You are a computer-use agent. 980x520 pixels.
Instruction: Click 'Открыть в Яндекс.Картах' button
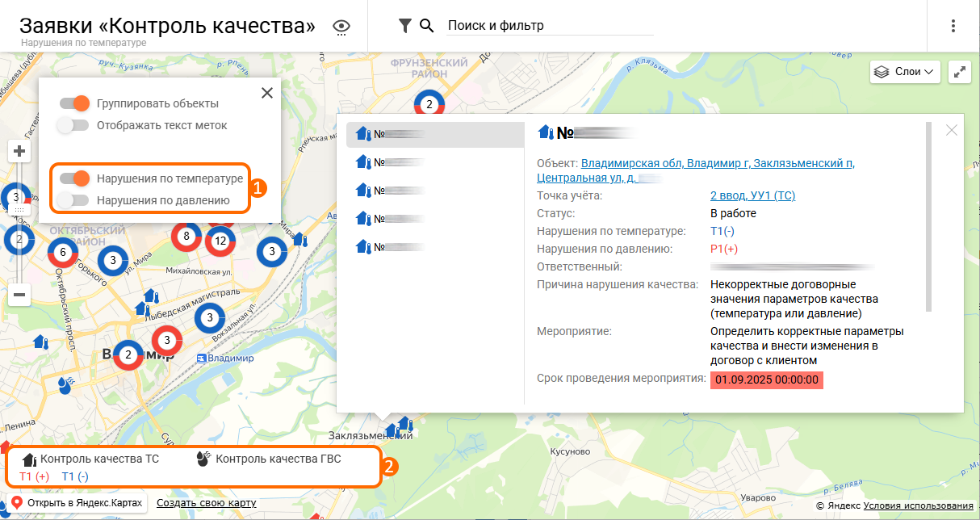click(x=78, y=502)
